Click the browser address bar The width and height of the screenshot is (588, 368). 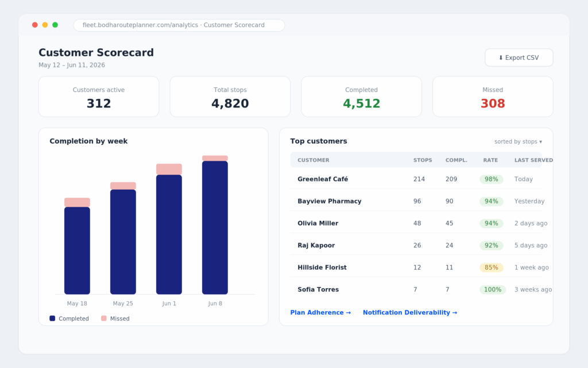pos(179,25)
